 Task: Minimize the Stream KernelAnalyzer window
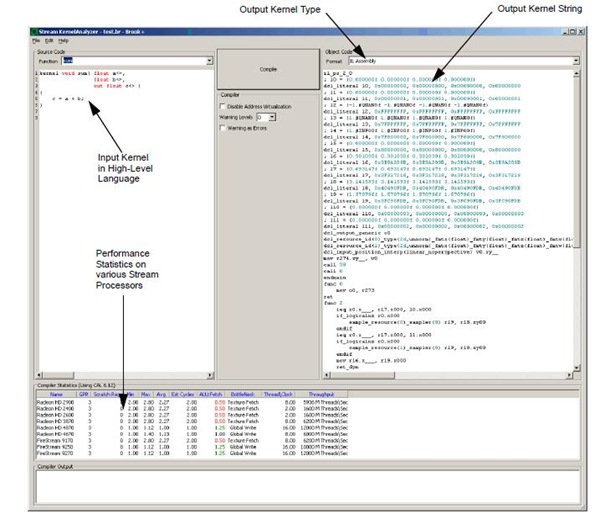(x=565, y=32)
